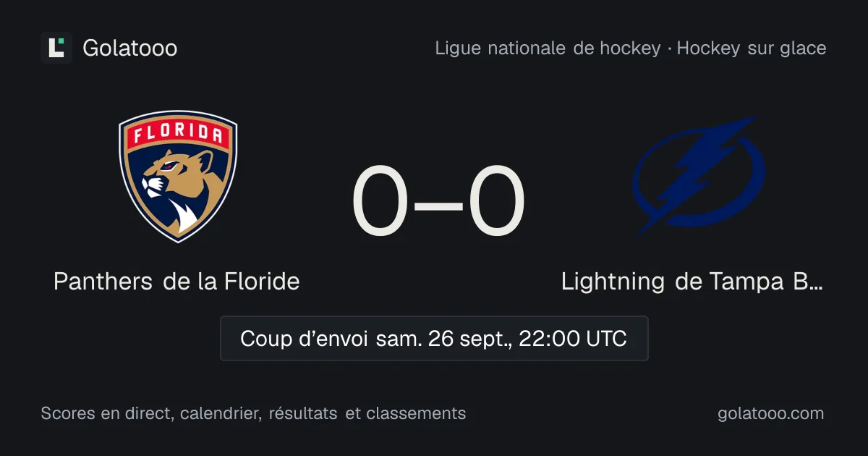
Task: Click the Coup d'envoi kickoff box
Action: click(434, 338)
